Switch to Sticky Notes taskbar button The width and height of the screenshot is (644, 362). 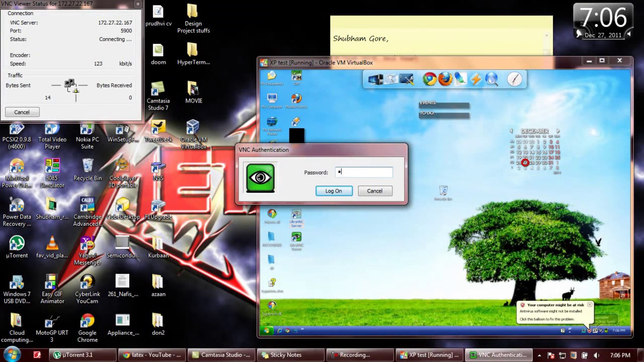pyautogui.click(x=290, y=355)
